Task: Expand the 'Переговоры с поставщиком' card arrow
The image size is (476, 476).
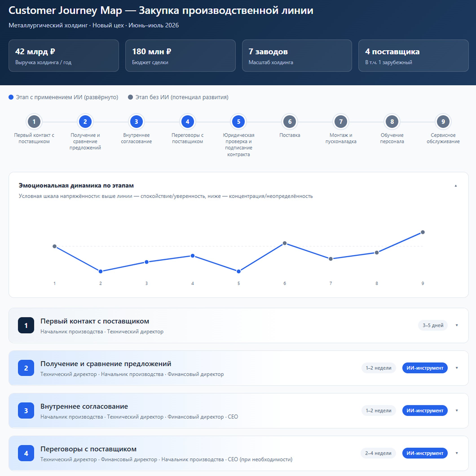Action: (457, 453)
